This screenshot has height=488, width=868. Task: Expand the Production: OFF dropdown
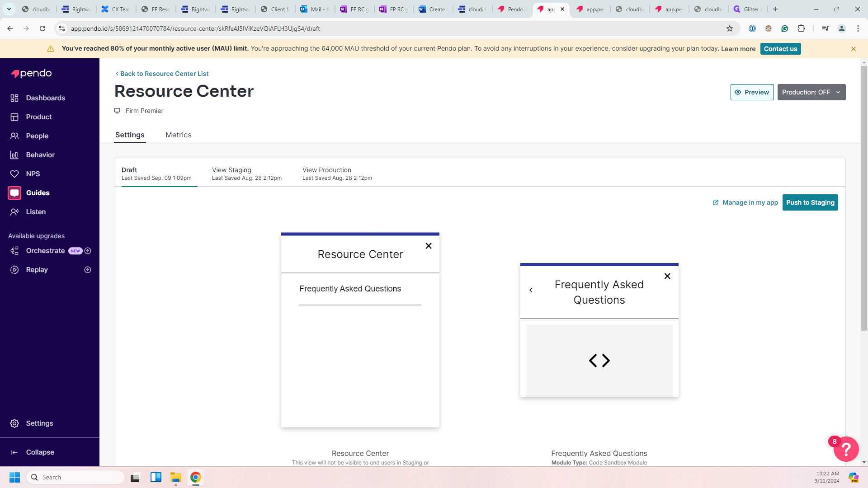pos(811,92)
